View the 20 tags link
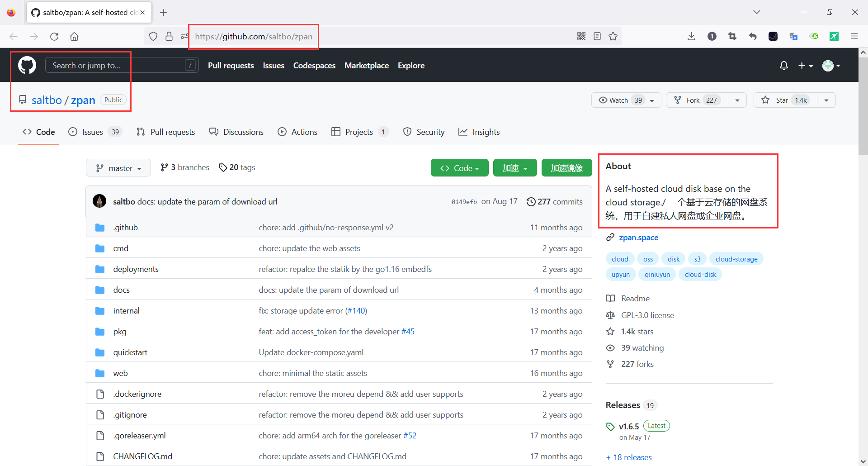This screenshot has height=466, width=868. [x=237, y=167]
